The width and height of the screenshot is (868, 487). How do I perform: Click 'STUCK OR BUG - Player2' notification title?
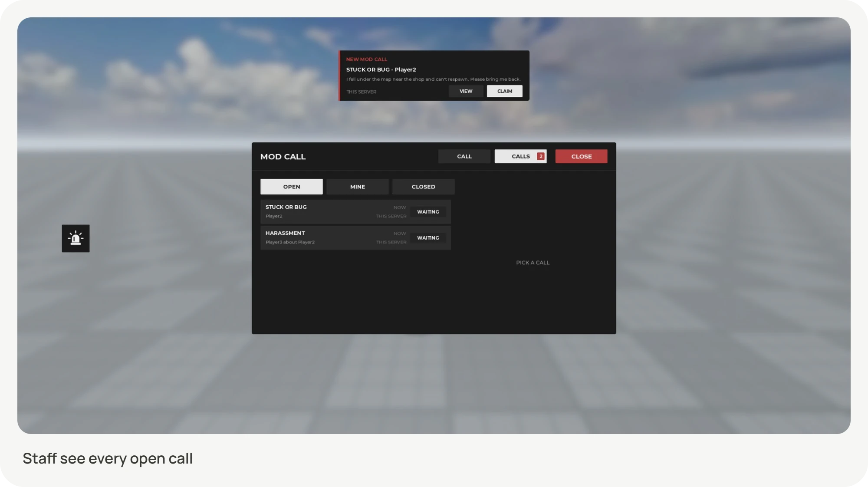381,69
